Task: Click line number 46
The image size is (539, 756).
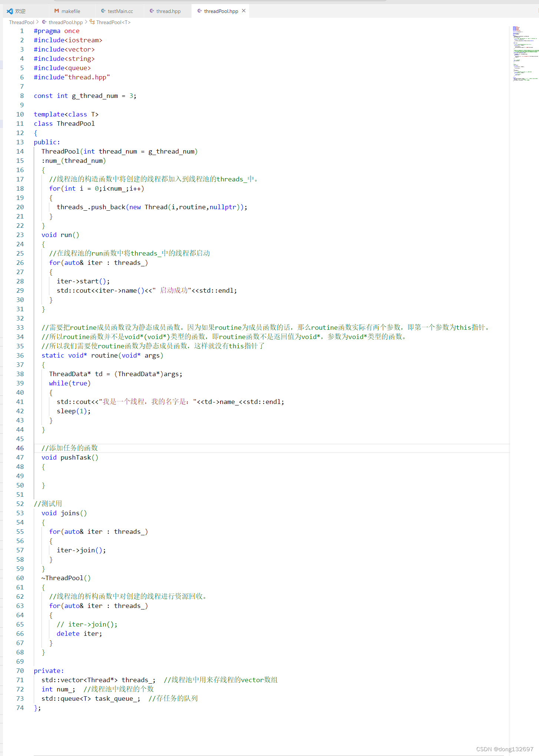Action: pos(20,448)
